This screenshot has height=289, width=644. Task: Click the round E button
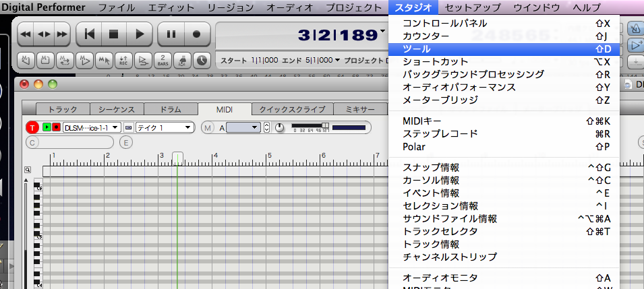tap(126, 142)
